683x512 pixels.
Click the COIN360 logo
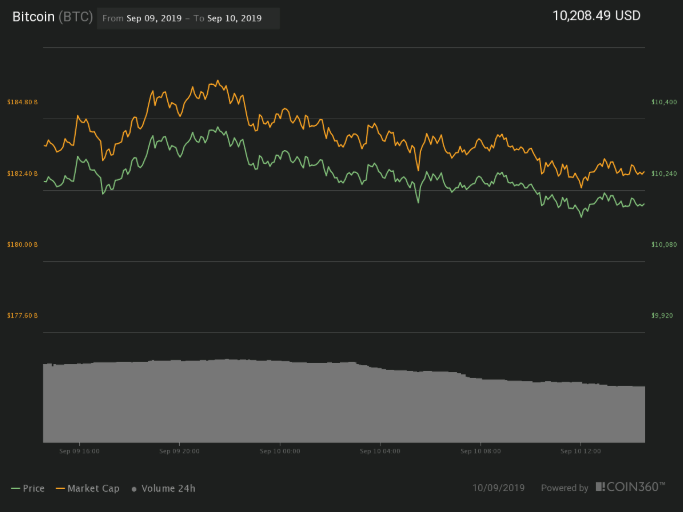coord(630,487)
